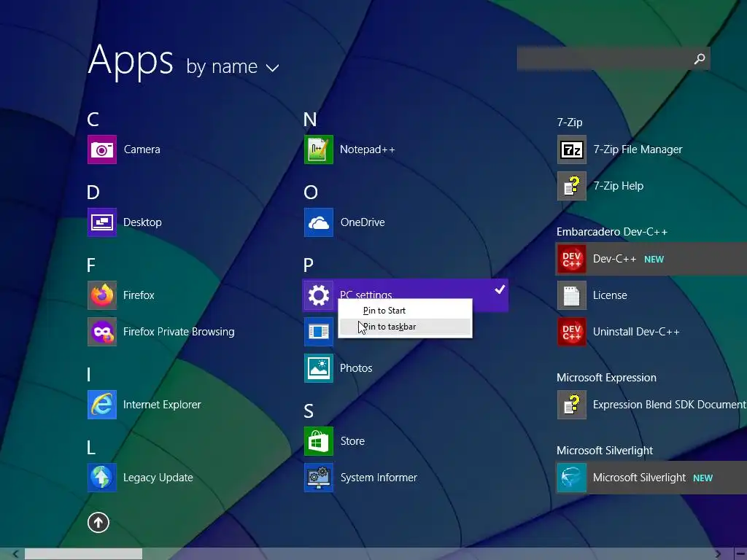Launch the Dev-C++ icon
The height and width of the screenshot is (560, 747).
coord(572,259)
